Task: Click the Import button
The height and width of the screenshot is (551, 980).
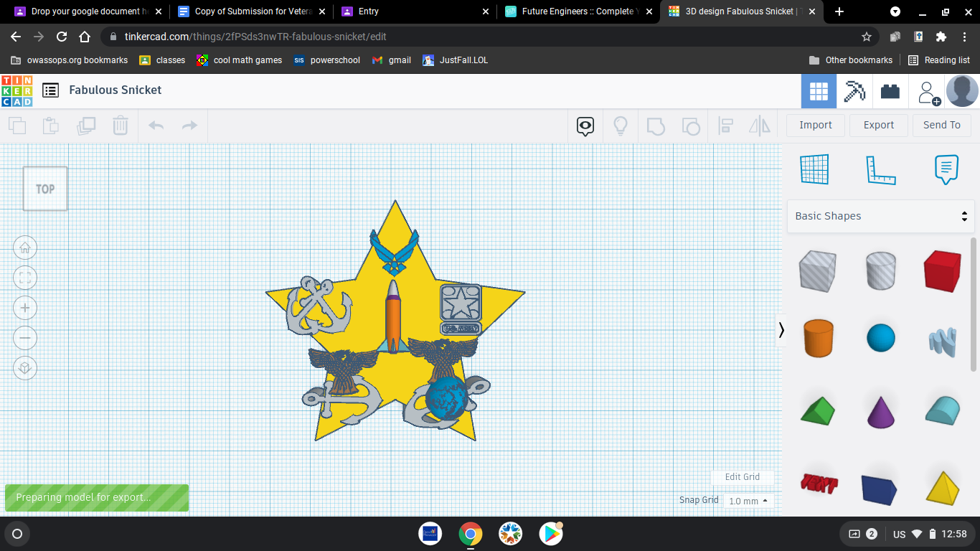Action: pyautogui.click(x=816, y=125)
